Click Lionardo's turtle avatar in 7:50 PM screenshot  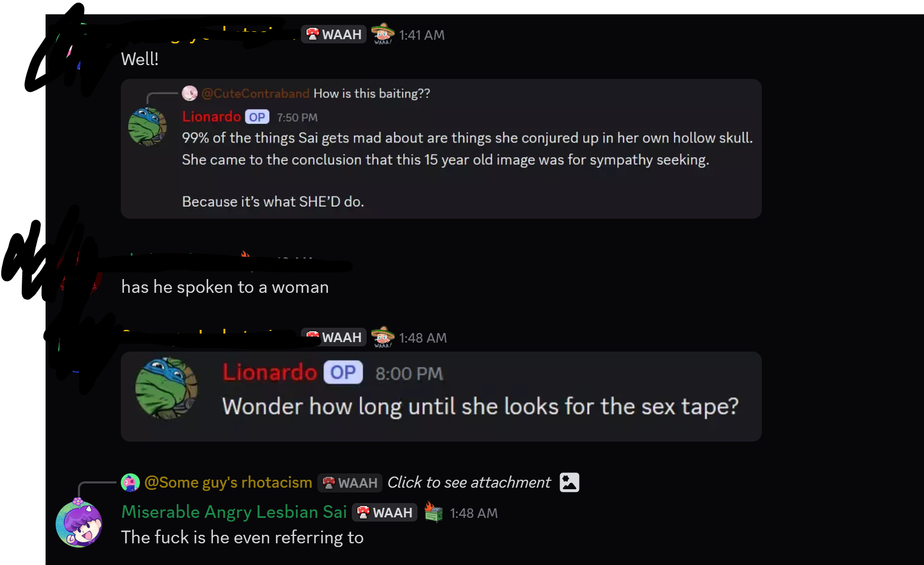coord(148,127)
